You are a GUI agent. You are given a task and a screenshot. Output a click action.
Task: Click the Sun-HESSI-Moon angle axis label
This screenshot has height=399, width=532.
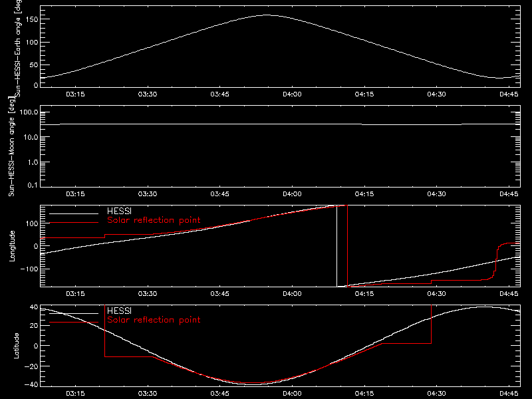tap(11, 146)
